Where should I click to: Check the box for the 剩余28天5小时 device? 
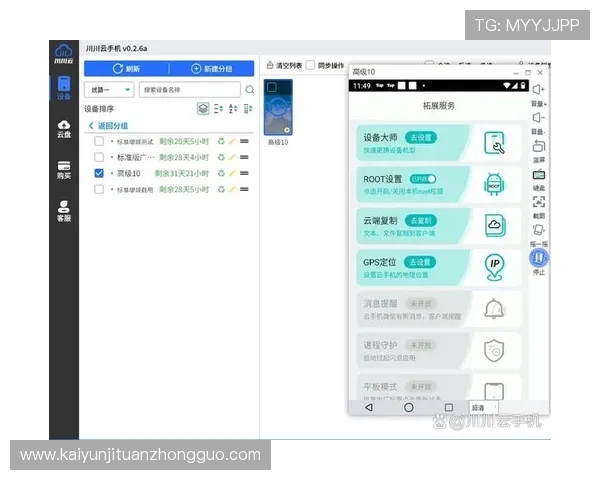click(99, 189)
